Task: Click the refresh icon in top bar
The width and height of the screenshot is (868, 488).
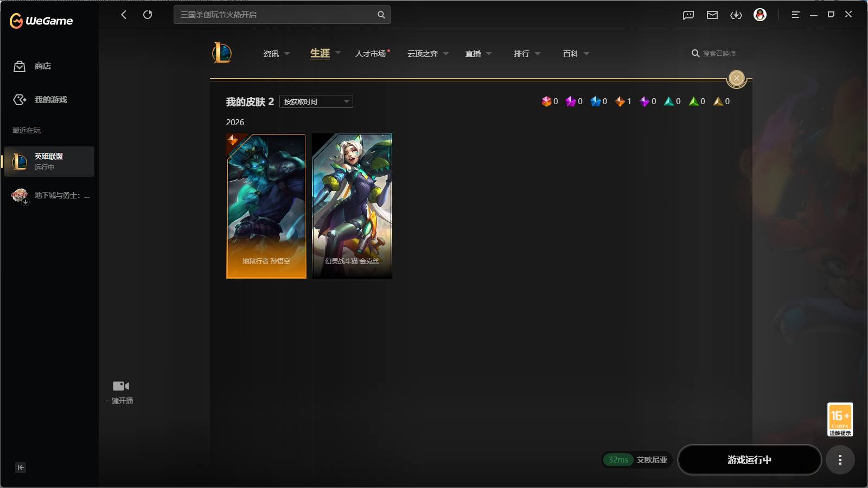Action: pos(148,15)
